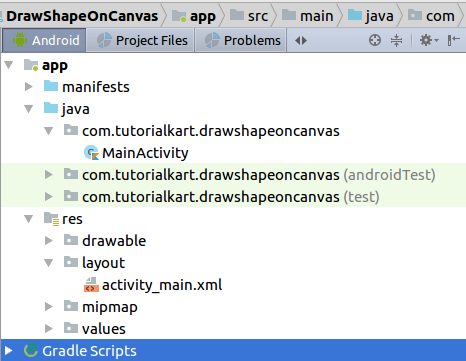This screenshot has height=361, width=466.
Task: Open the Problems tab
Action: (241, 40)
